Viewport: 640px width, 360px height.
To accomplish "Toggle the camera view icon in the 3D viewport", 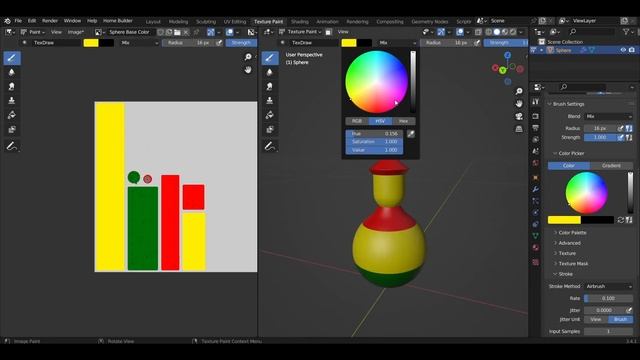I will point(519,117).
